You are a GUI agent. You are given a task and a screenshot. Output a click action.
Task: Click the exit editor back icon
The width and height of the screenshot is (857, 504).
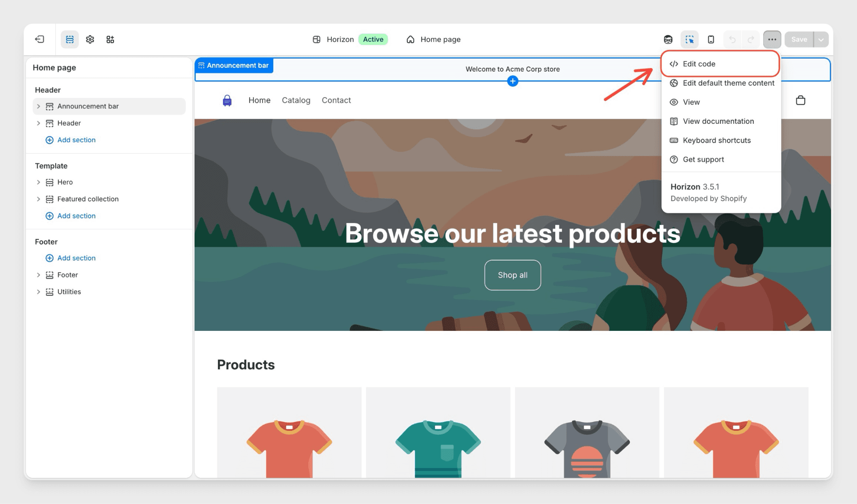(40, 39)
